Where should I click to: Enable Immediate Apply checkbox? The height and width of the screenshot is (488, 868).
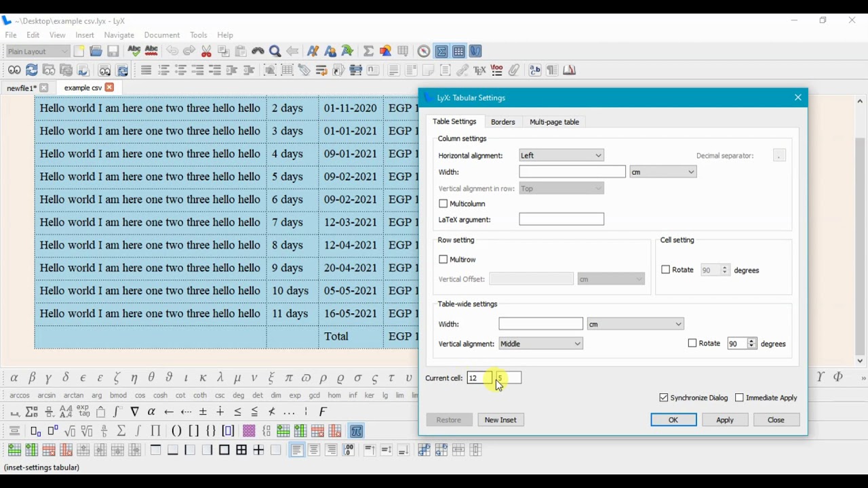740,398
